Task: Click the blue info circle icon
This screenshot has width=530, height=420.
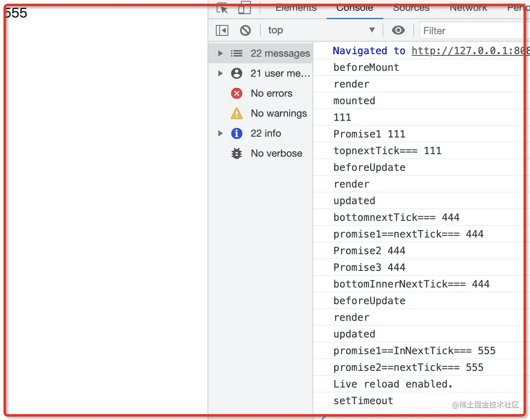Action: pyautogui.click(x=237, y=133)
